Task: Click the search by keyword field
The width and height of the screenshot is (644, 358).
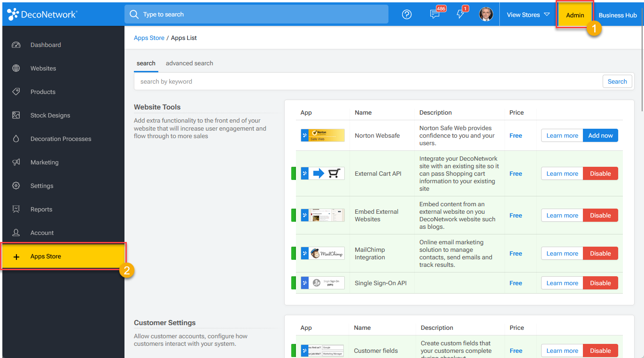Action: tap(368, 82)
